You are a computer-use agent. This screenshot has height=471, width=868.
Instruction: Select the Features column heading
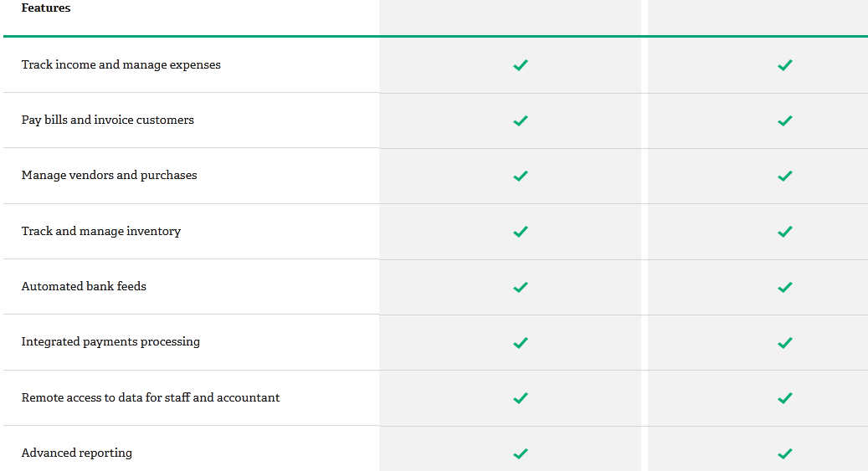click(46, 8)
